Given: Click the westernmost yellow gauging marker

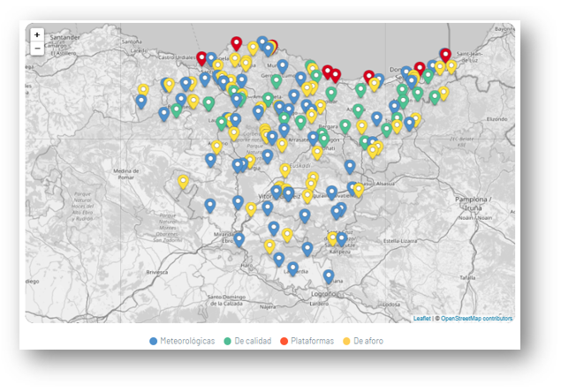Looking at the screenshot, I should (143, 90).
